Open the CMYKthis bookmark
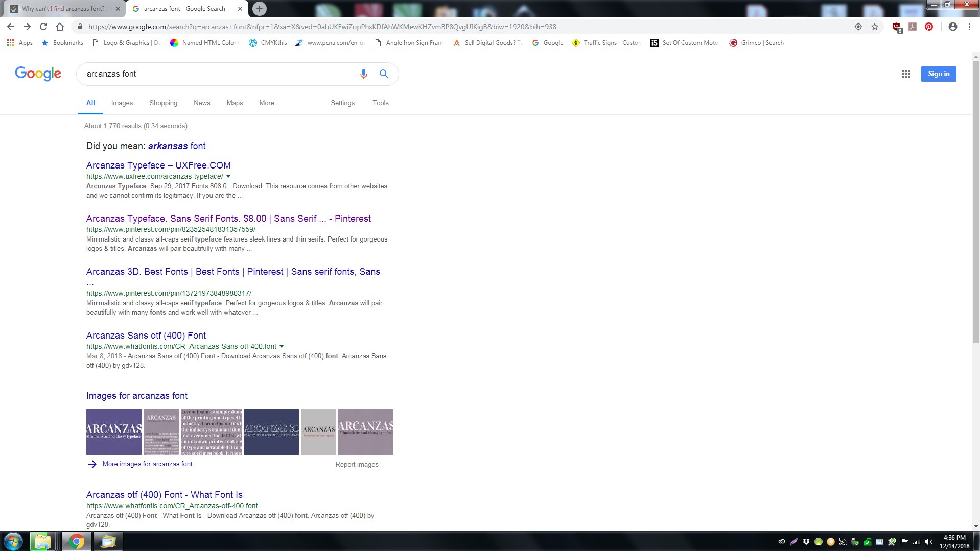 click(268, 43)
